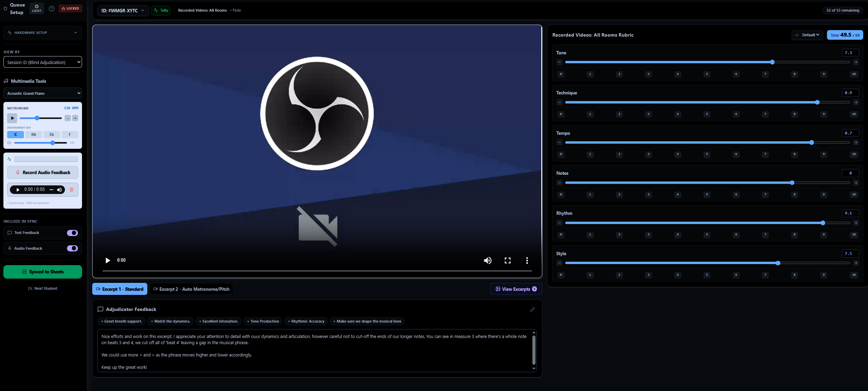Click the Notes score field 8

click(x=851, y=173)
